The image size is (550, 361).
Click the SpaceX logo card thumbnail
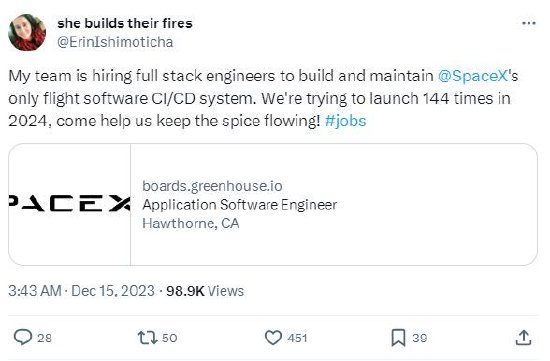(x=69, y=204)
